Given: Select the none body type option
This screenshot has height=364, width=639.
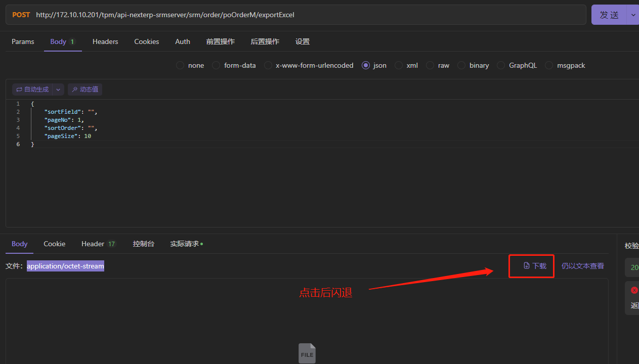Looking at the screenshot, I should pos(180,65).
